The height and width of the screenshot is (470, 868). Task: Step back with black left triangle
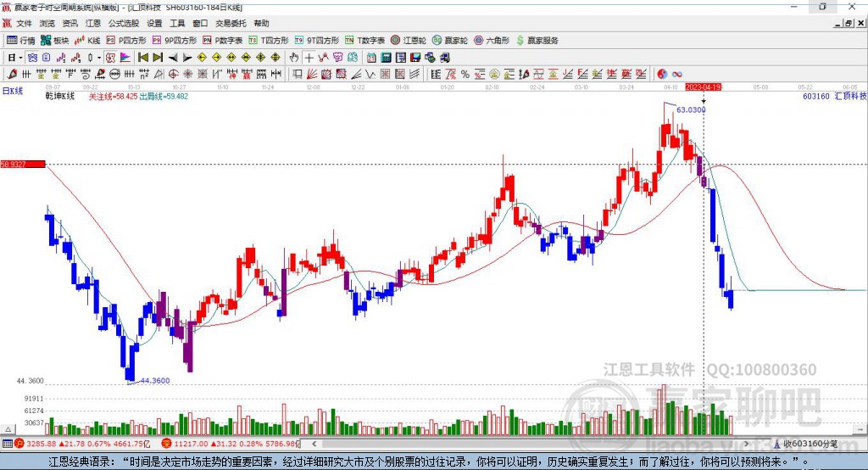pyautogui.click(x=173, y=58)
